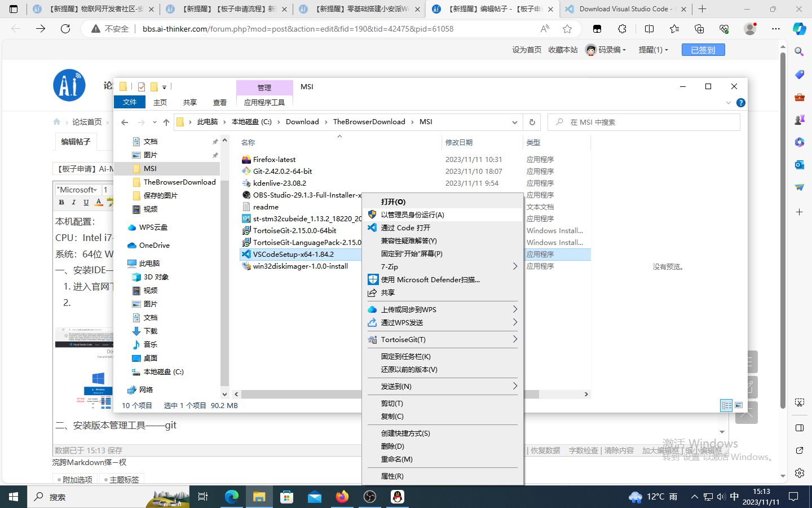Viewport: 812px width, 508px height.
Task: Click Download breadcrumb in address bar
Action: (x=302, y=122)
